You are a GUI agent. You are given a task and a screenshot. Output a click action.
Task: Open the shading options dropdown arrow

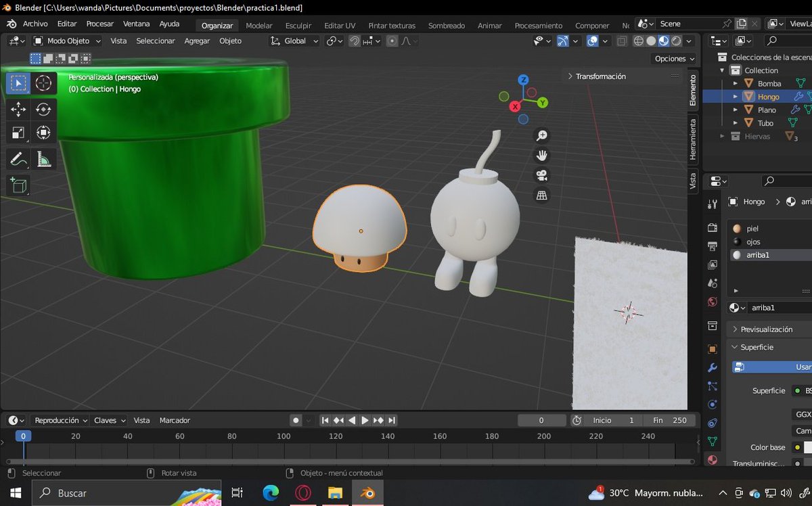click(x=690, y=41)
